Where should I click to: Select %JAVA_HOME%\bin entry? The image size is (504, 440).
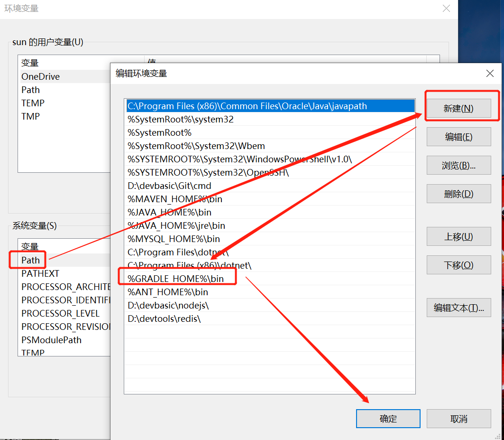click(270, 213)
